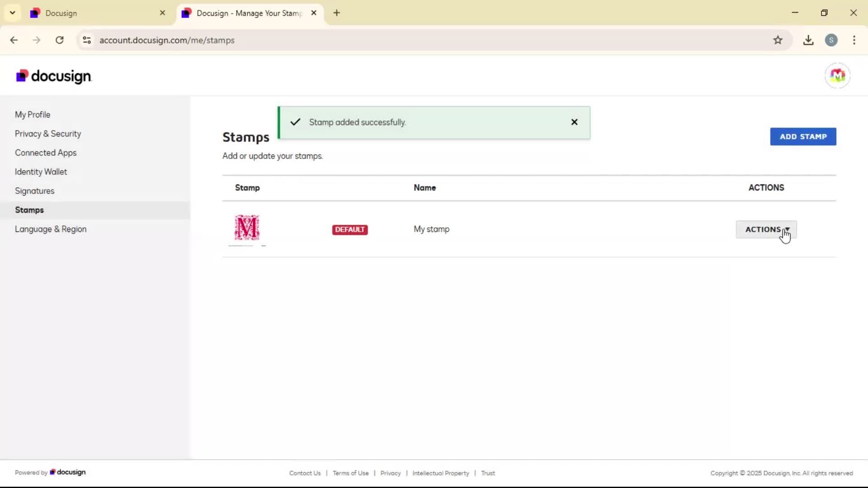Open Connected Apps in sidebar
The height and width of the screenshot is (488, 868).
(46, 153)
